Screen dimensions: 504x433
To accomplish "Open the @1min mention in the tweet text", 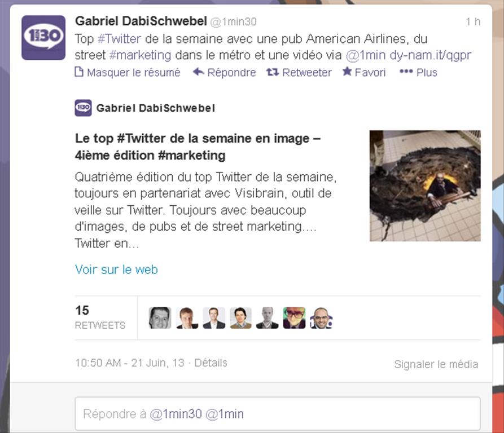I will [x=366, y=55].
